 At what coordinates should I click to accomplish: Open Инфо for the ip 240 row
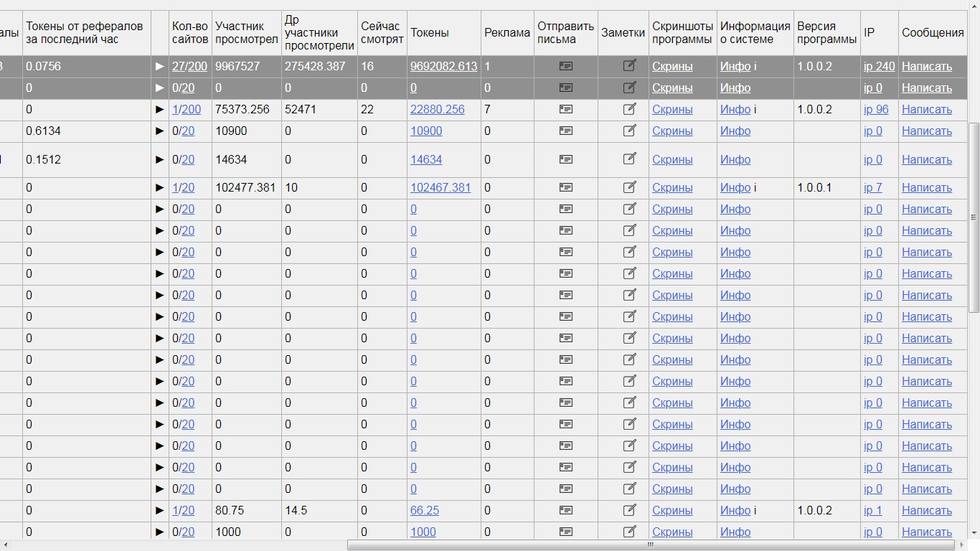pyautogui.click(x=735, y=66)
